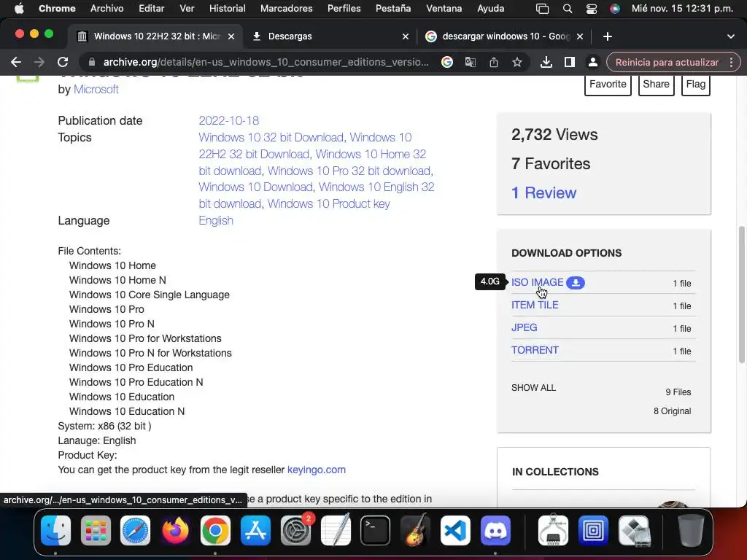Open GarageBand in the Dock
747x560 pixels.
(415, 530)
